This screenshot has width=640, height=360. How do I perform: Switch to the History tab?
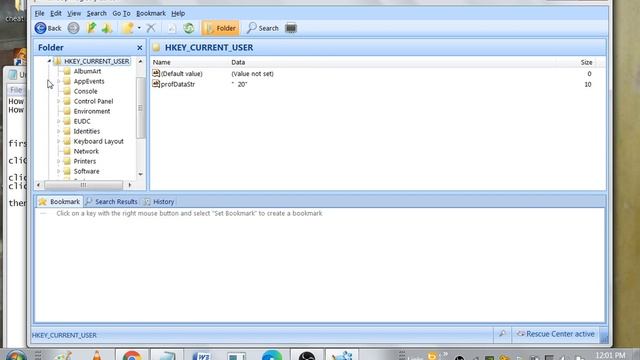tap(159, 202)
